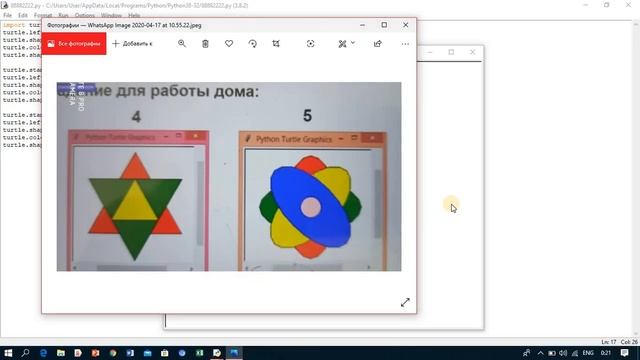Open Word from the taskbar
This screenshot has width=640, height=360.
tap(130, 353)
